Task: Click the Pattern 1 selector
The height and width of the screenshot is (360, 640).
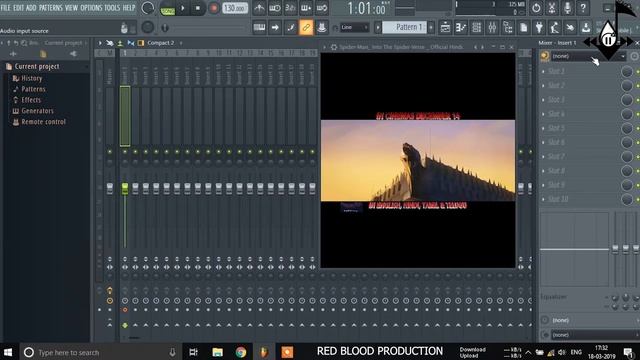Action: (404, 27)
